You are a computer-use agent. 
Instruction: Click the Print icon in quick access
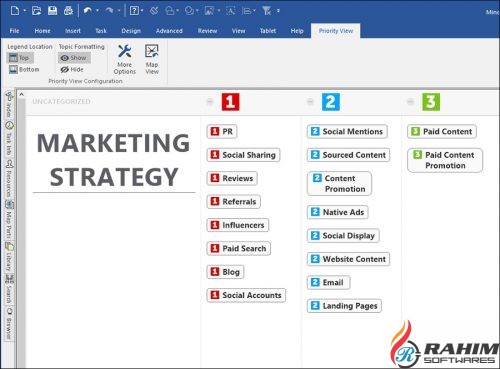pos(68,11)
